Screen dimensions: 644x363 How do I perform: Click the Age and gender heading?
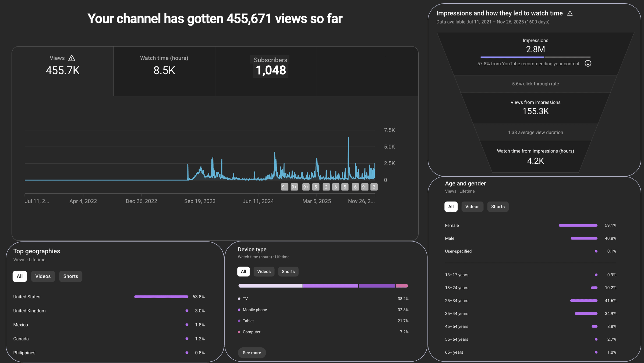465,183
